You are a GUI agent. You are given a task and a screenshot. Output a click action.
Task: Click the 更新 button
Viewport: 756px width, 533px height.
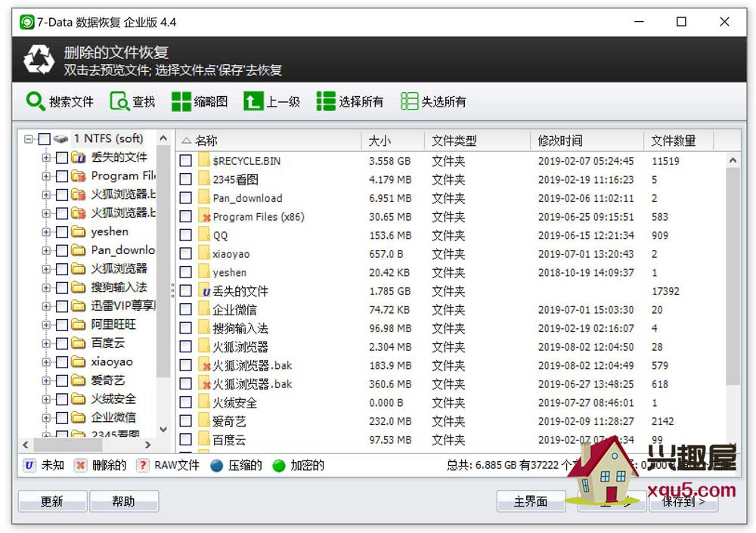click(53, 501)
